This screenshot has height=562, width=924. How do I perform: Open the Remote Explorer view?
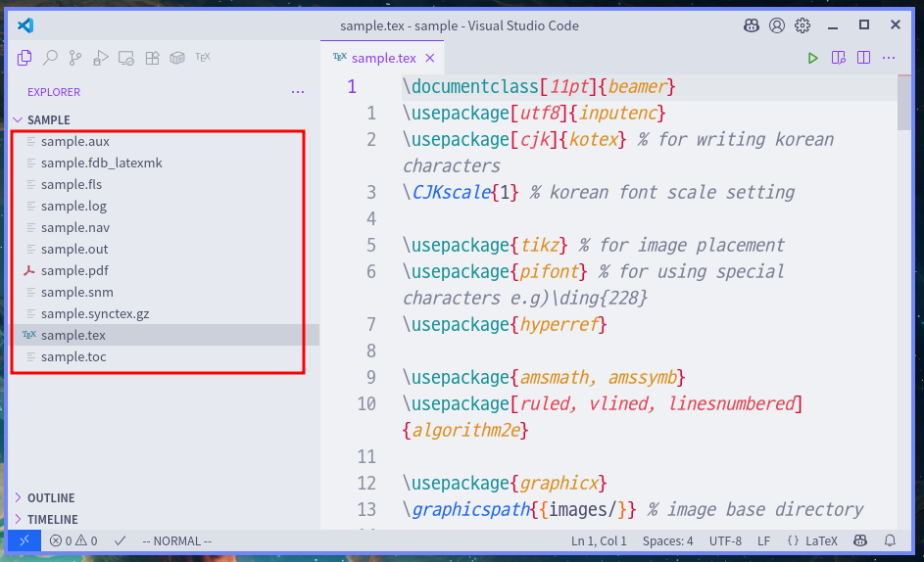click(x=126, y=58)
